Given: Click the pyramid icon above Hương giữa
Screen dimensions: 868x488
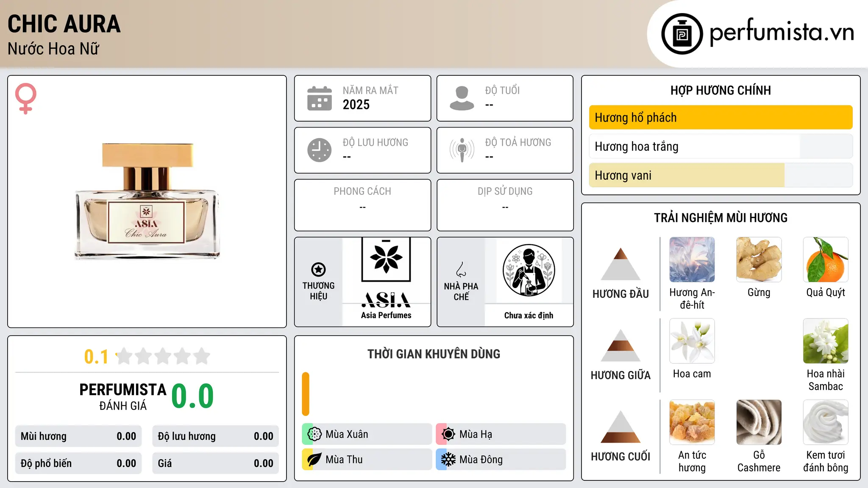Looking at the screenshot, I should pos(620,345).
